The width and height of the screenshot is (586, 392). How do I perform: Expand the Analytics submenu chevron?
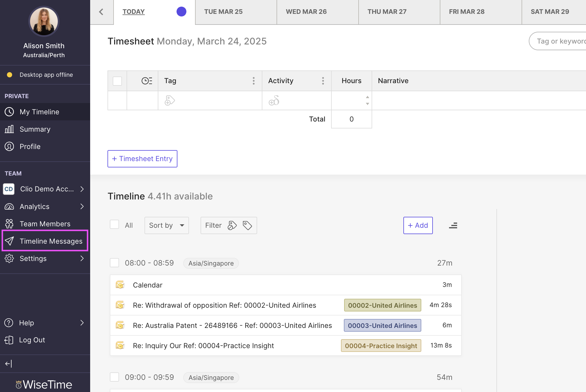point(82,206)
